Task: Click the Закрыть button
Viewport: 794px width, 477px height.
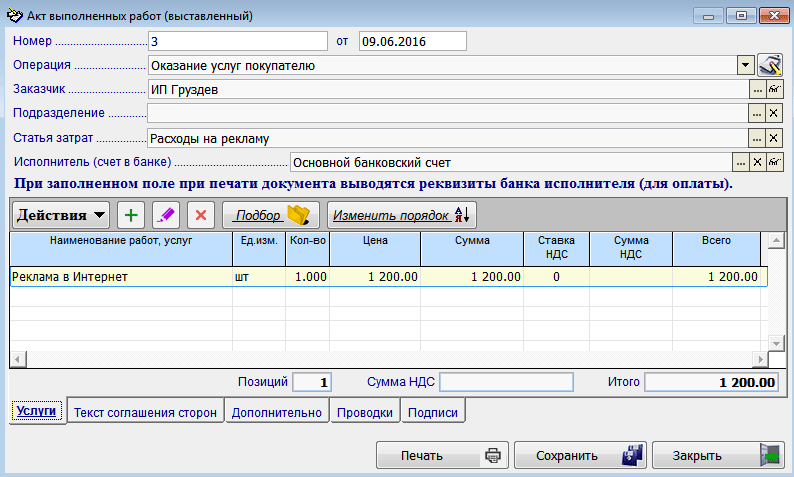Action: (x=718, y=455)
